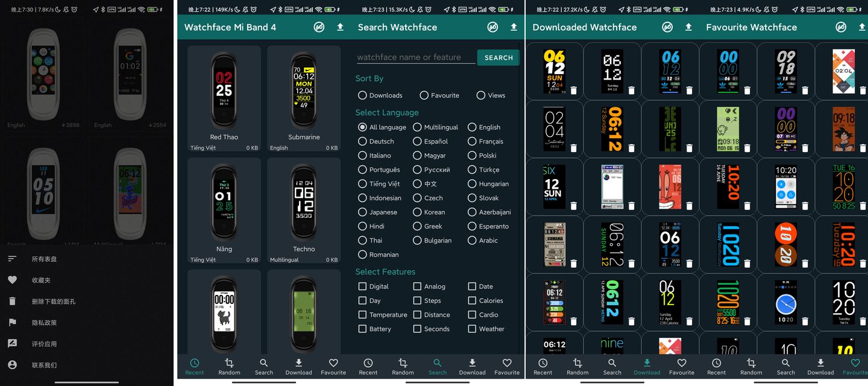868x386 pixels.
Task: Open the favourite Goku 09:18 watchface thumbnail
Action: click(x=844, y=130)
